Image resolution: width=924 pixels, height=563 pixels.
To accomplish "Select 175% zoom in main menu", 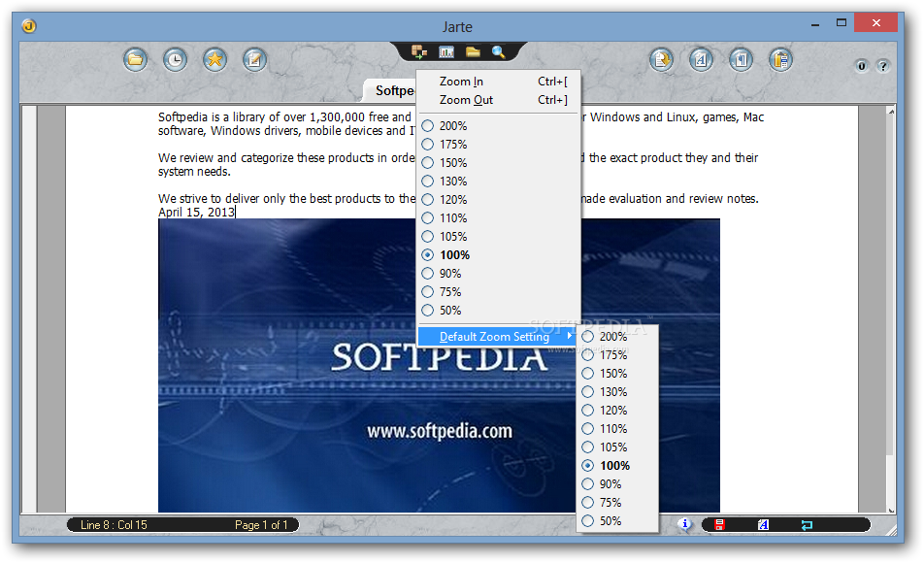I will coord(498,145).
